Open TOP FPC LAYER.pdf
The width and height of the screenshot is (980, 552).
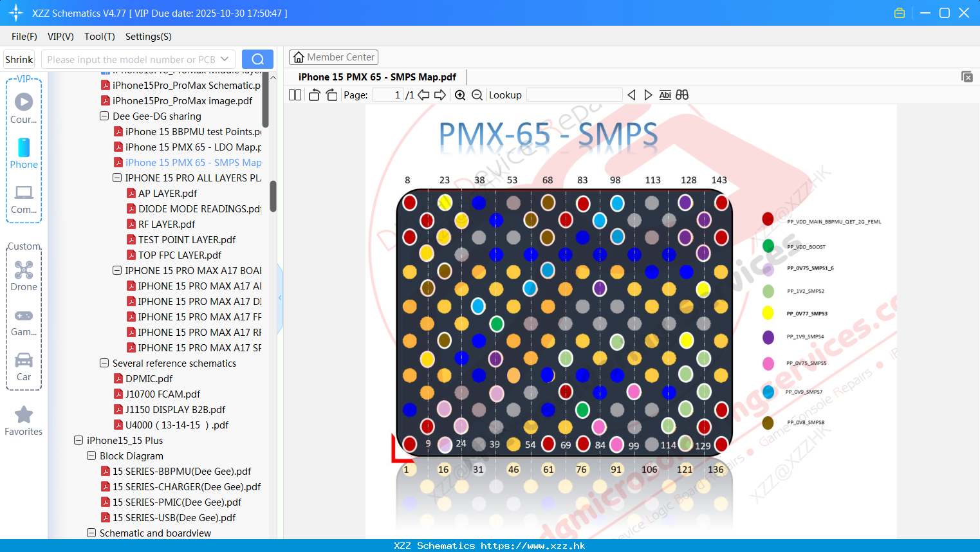(174, 255)
